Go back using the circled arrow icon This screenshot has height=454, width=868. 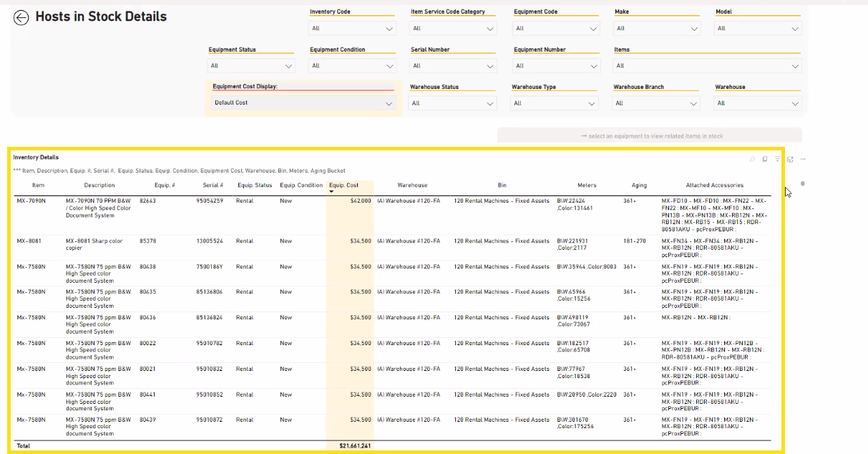tap(21, 18)
